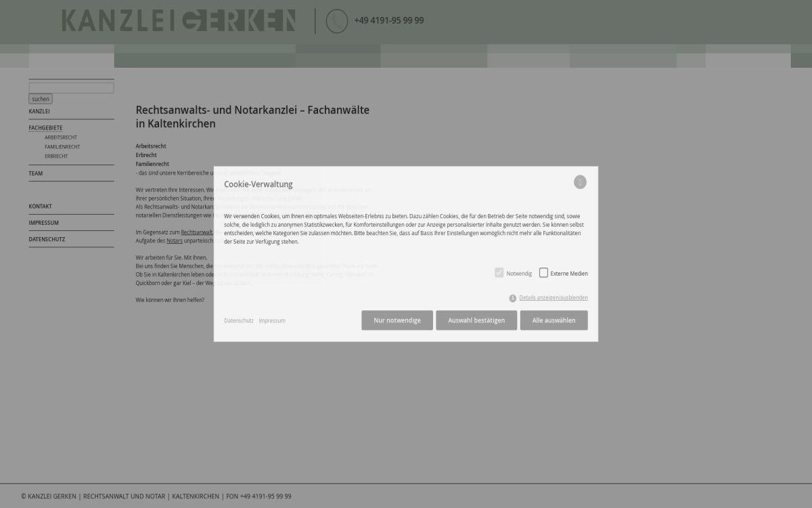Accept all cookies via Alle auswählen
Screen dimensions: 812x508
(x=554, y=320)
